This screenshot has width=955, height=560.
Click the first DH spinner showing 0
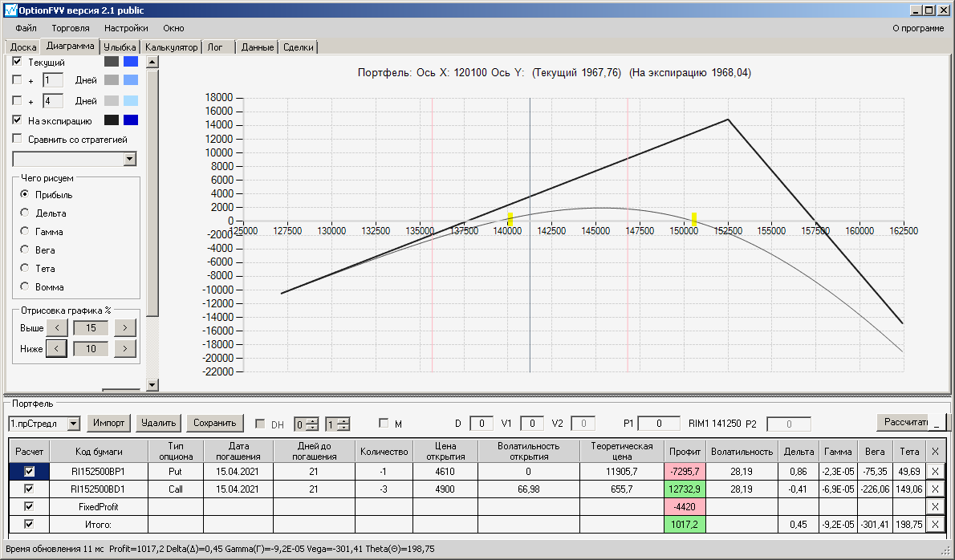click(307, 424)
